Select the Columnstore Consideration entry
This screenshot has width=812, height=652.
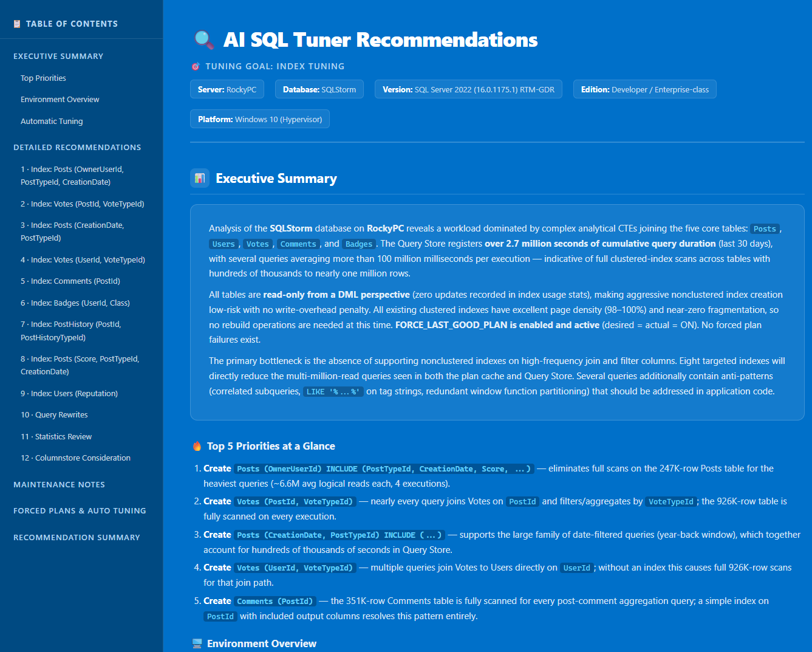[75, 458]
